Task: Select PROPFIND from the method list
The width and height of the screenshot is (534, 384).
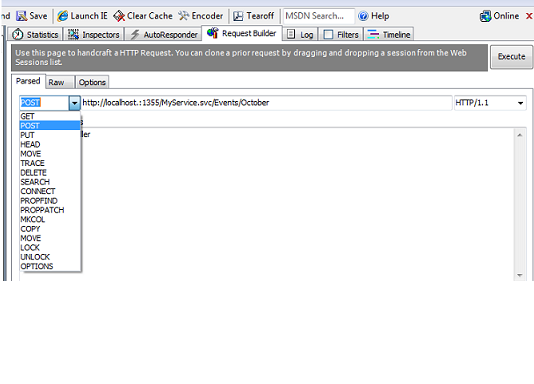Action: point(50,201)
